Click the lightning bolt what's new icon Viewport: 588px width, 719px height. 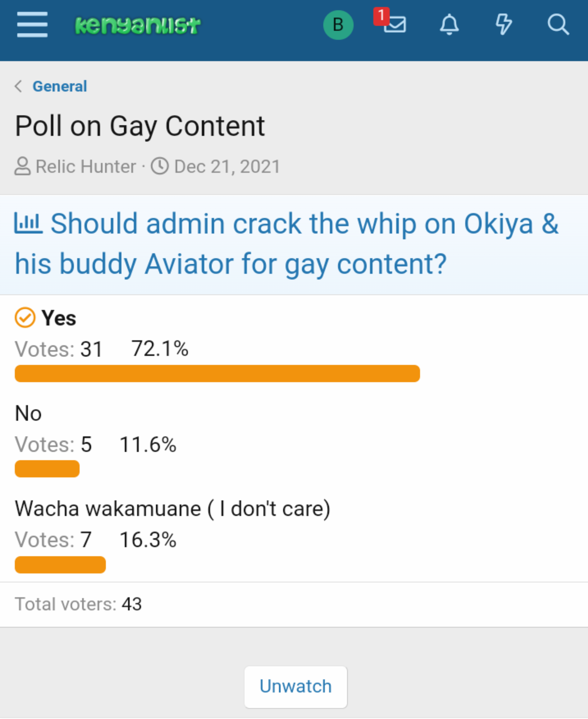tap(503, 25)
